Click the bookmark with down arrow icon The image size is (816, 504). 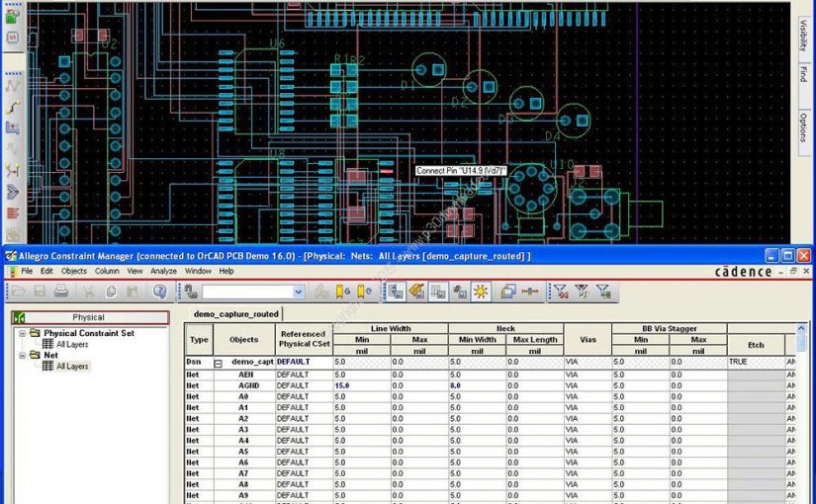click(x=342, y=292)
